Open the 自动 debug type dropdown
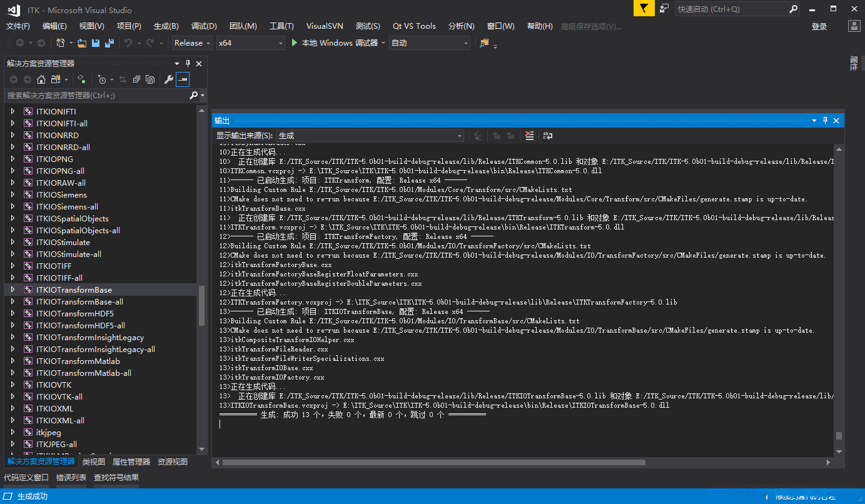865x504 pixels. click(429, 43)
